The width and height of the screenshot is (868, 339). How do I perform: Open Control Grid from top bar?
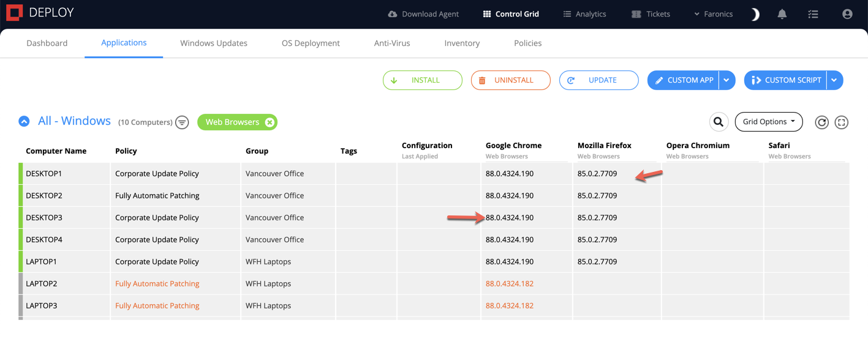pos(511,14)
